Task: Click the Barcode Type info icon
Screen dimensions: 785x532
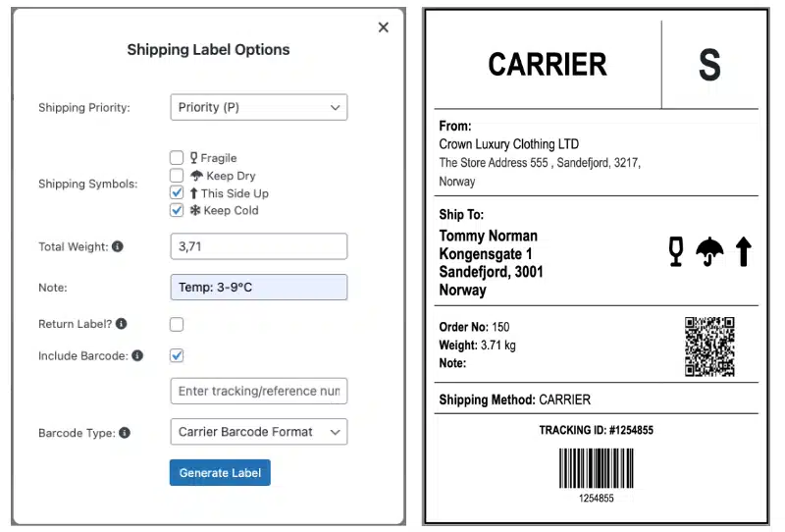Action: click(125, 433)
